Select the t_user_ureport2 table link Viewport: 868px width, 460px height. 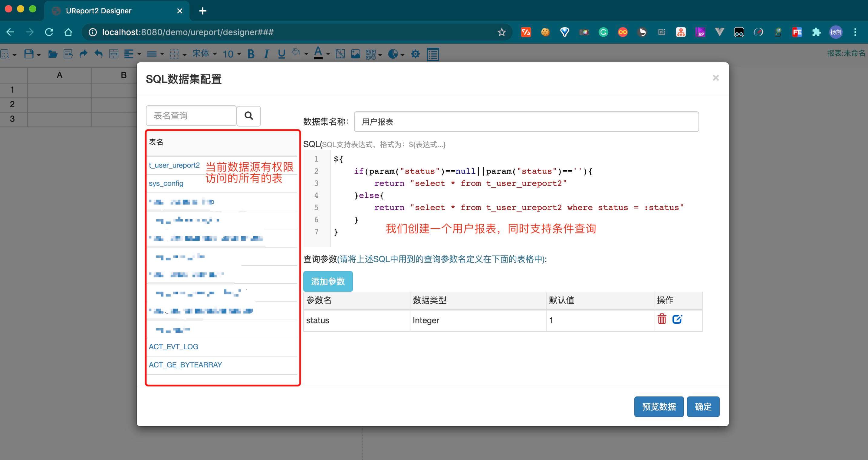point(174,165)
